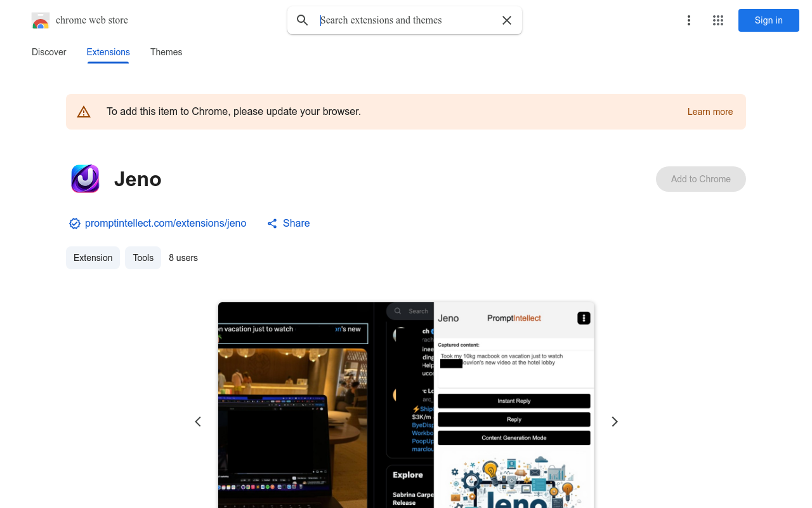
Task: Click the search magnifier icon
Action: coord(303,20)
